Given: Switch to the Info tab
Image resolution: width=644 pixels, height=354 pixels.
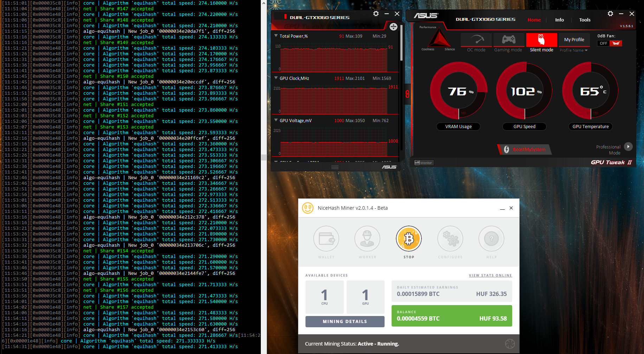Looking at the screenshot, I should coord(559,20).
